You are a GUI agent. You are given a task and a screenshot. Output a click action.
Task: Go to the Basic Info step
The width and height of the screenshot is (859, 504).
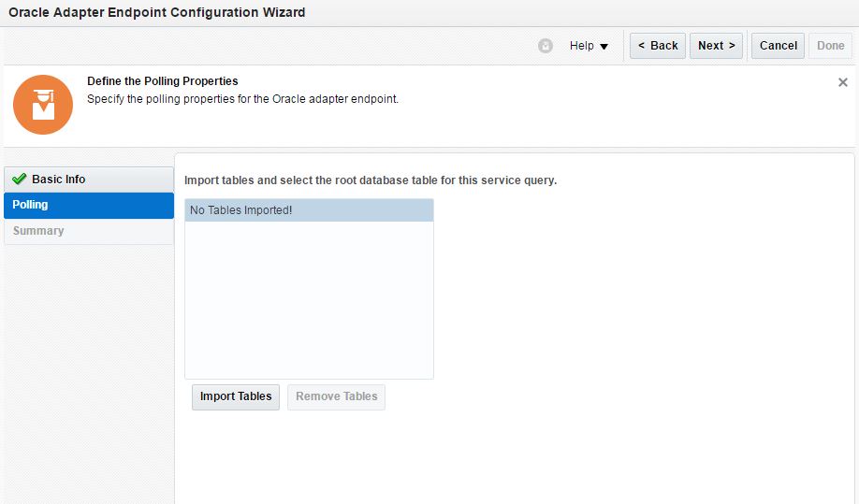click(58, 179)
